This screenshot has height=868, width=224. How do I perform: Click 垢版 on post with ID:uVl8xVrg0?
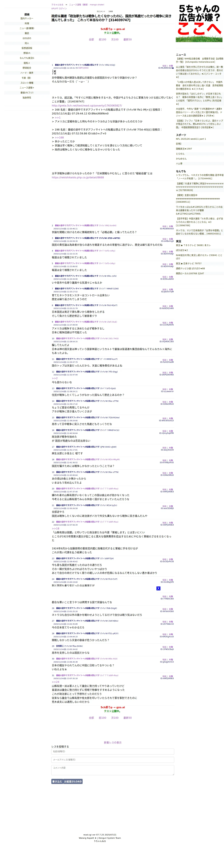164,239
